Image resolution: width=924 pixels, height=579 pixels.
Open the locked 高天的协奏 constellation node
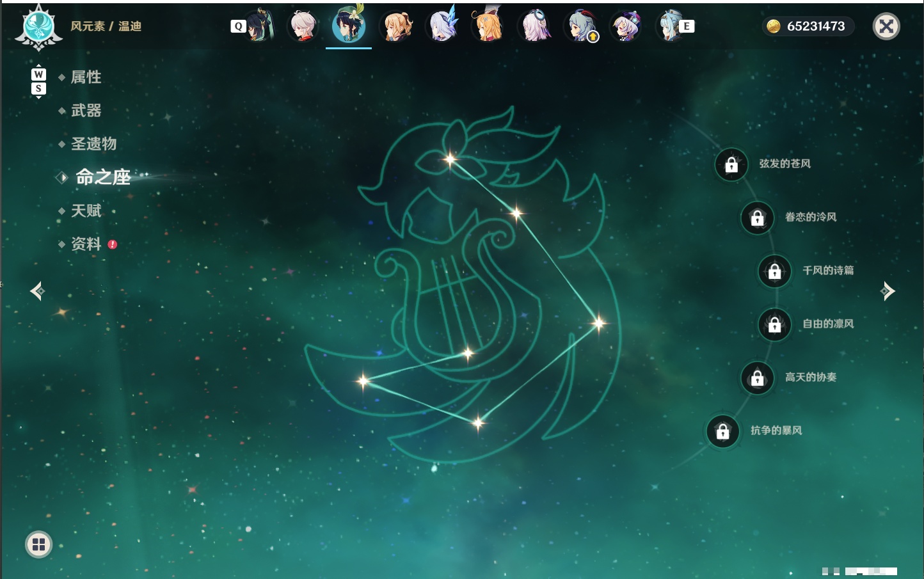coord(758,378)
